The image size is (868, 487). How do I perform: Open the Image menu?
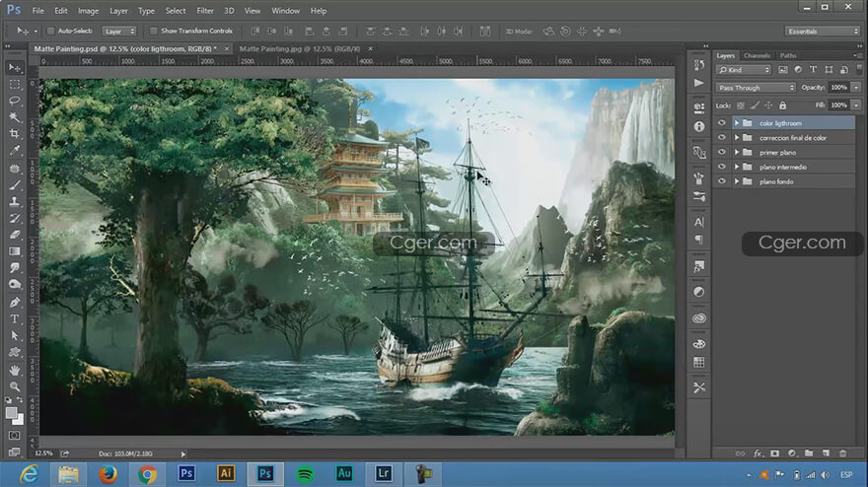tap(88, 11)
